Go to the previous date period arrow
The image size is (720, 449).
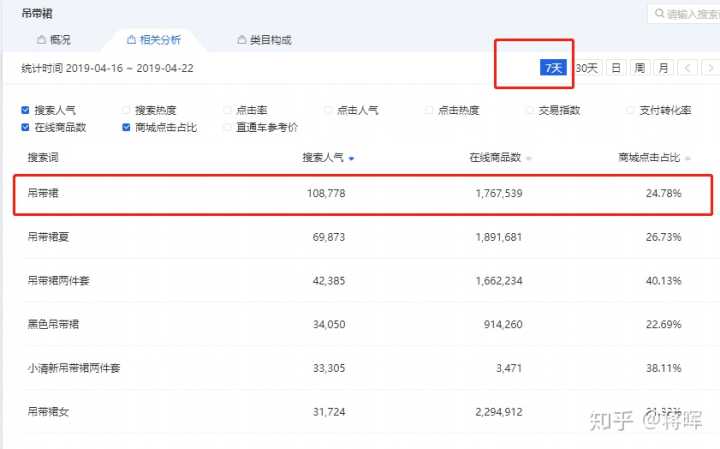(x=687, y=68)
